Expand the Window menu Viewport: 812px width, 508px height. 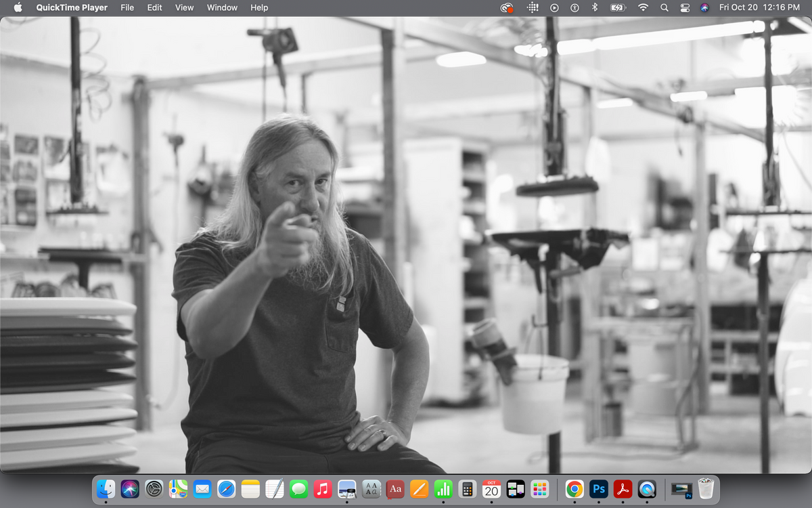[x=222, y=7]
